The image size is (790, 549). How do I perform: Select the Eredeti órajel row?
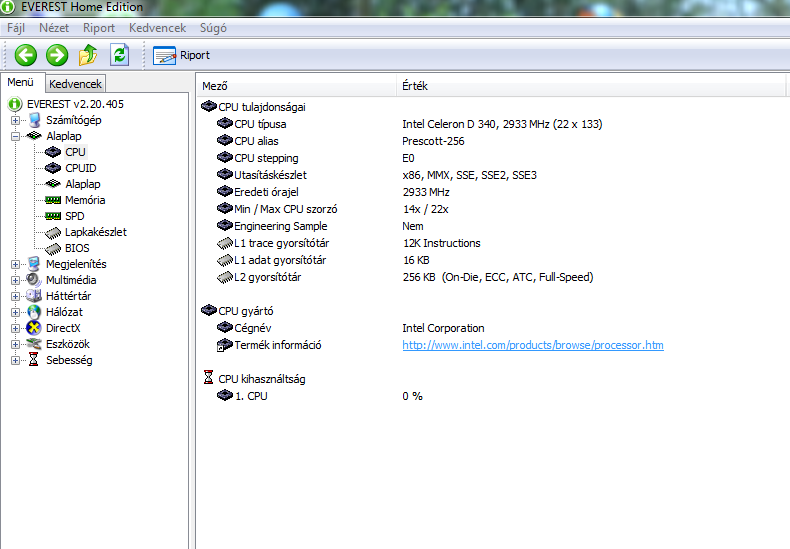click(492, 192)
